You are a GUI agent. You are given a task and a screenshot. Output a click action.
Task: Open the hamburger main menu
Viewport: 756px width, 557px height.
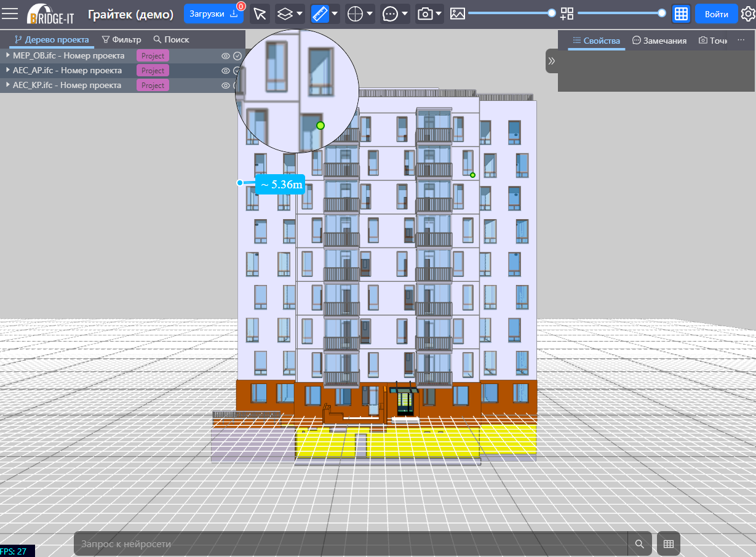pyautogui.click(x=10, y=14)
